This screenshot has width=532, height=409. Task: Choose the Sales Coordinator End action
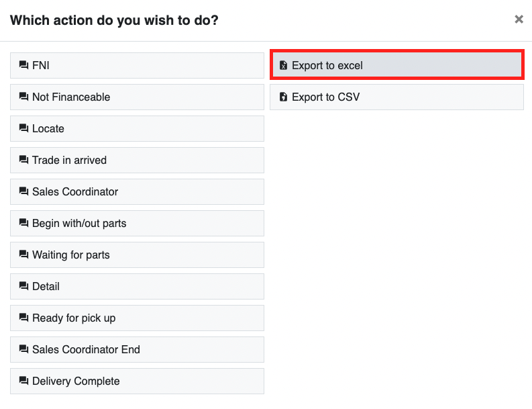point(137,349)
